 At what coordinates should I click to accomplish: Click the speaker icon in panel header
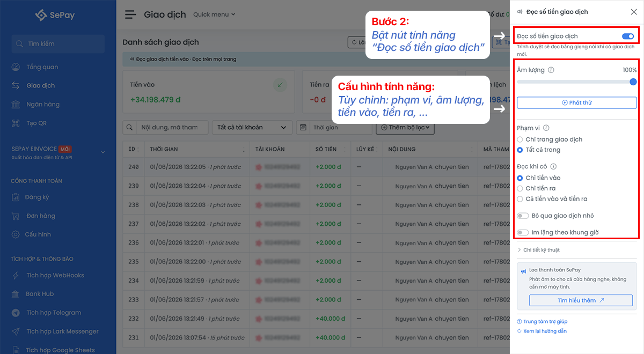click(519, 12)
